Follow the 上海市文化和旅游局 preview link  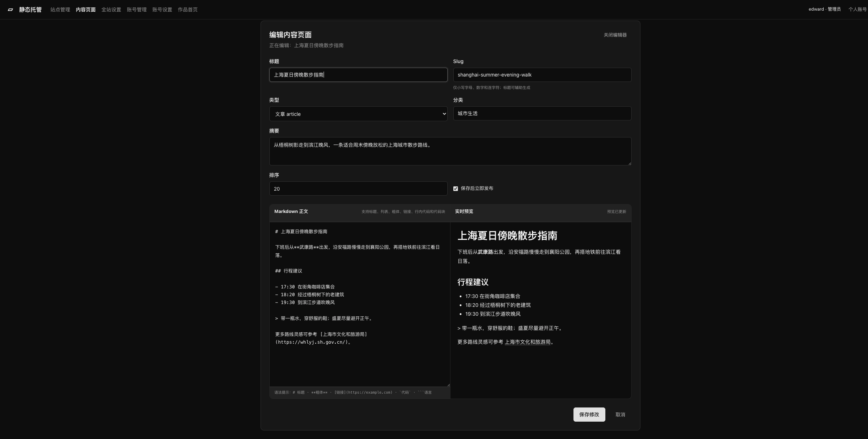pos(528,342)
